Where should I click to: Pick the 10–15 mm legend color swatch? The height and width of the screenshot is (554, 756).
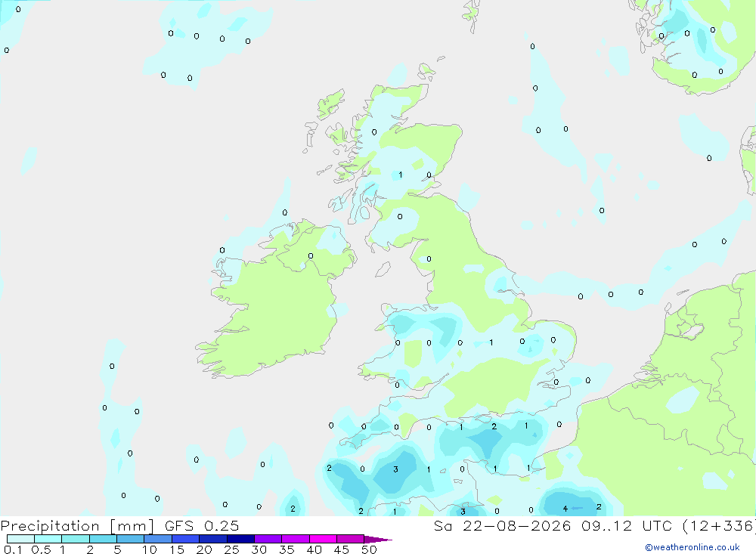(x=158, y=539)
